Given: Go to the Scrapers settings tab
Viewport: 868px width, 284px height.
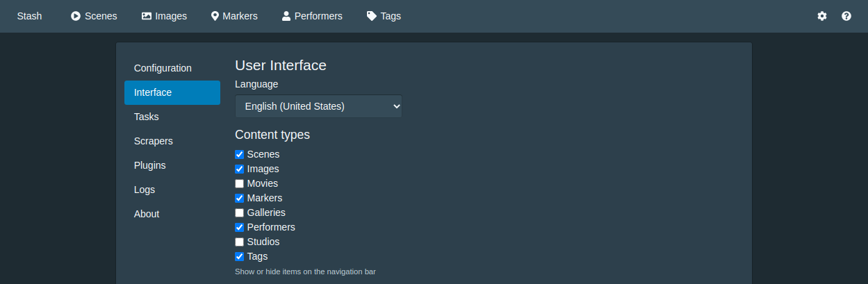Looking at the screenshot, I should [154, 141].
